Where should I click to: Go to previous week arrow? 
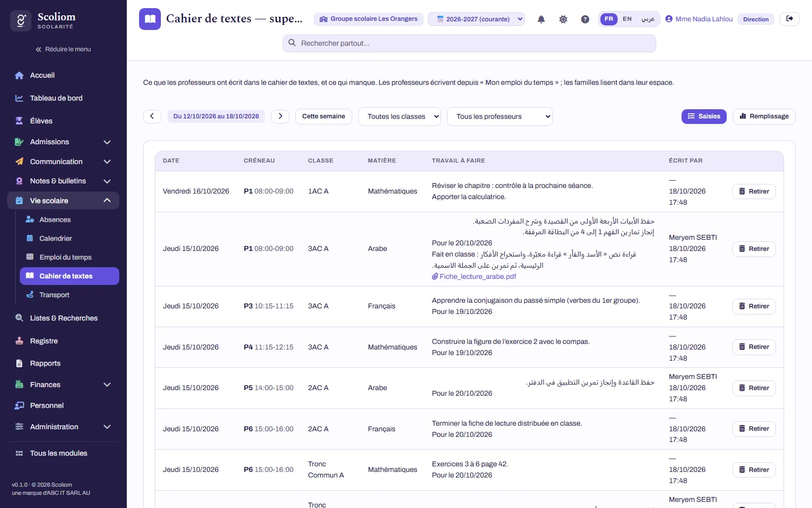152,116
